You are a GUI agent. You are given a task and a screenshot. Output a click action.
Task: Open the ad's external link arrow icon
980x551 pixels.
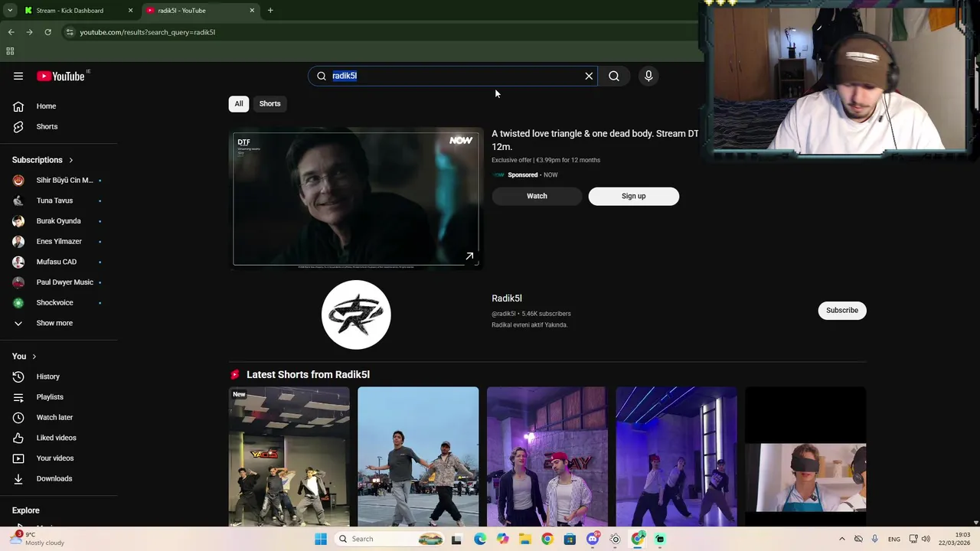(469, 256)
